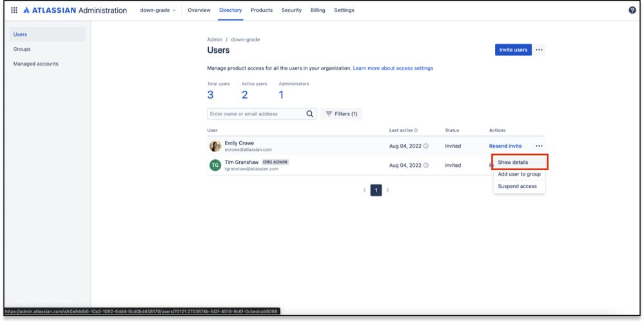Screen dimensions: 644x323
Task: Click the User column header
Action: point(212,131)
